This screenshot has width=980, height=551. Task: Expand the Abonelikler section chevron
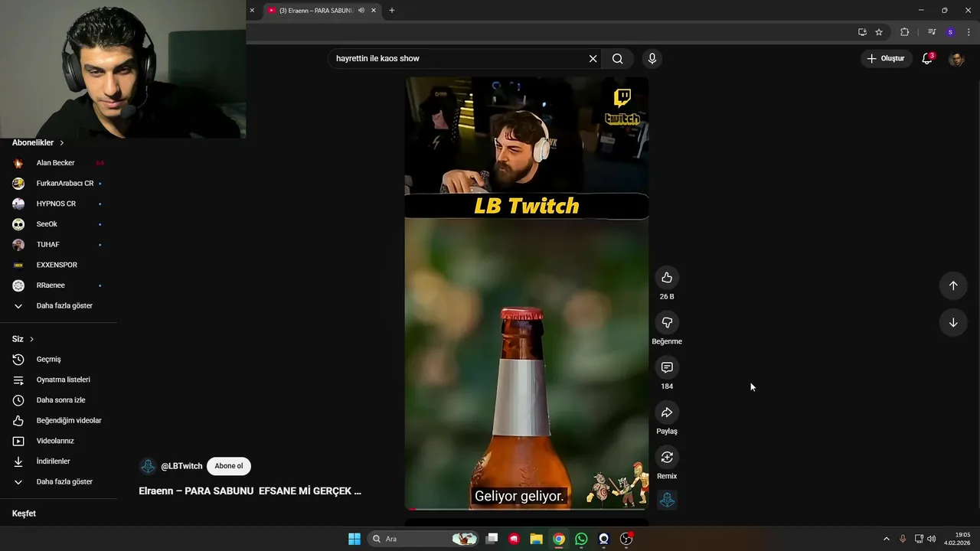tap(62, 143)
